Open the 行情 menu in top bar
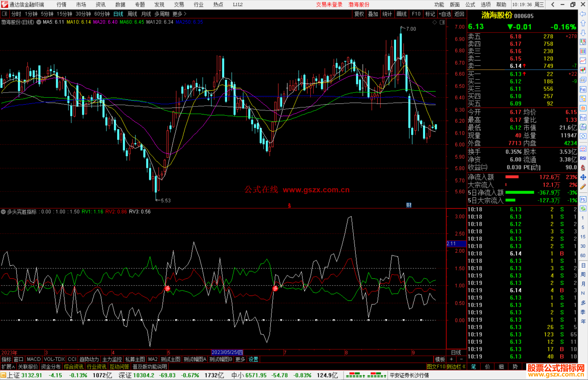Screen dimensions: 588x380 point(61,5)
